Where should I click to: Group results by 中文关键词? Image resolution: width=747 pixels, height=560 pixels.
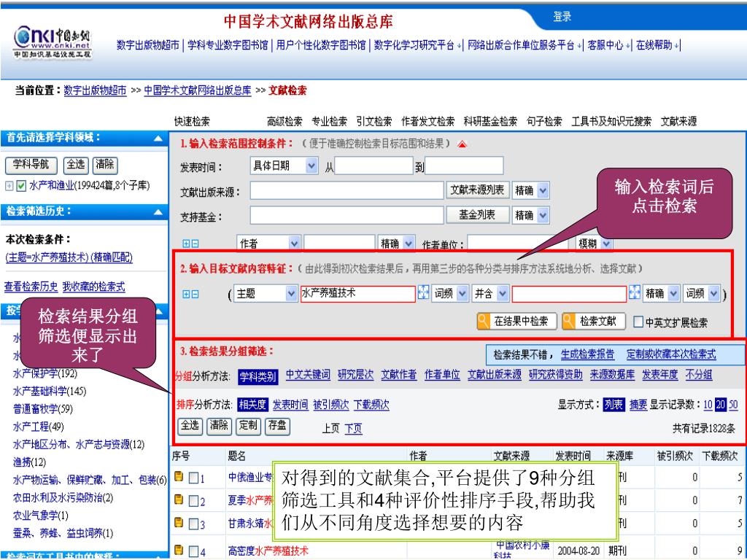308,376
